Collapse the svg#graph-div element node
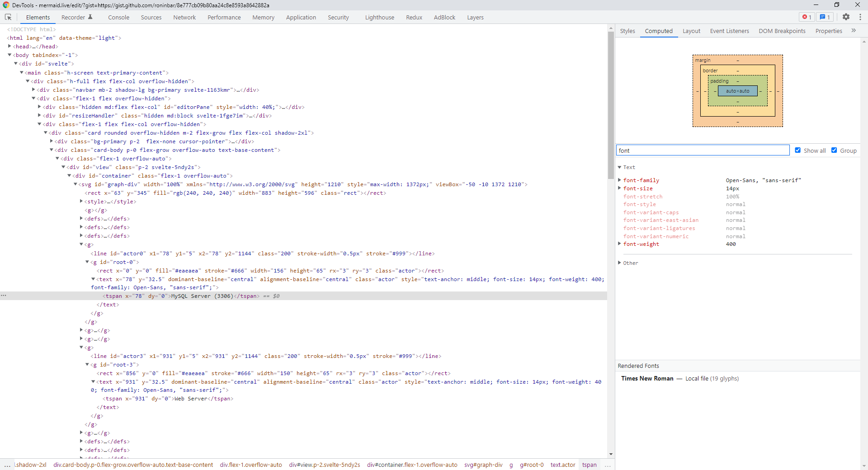The width and height of the screenshot is (868, 470). (75, 184)
